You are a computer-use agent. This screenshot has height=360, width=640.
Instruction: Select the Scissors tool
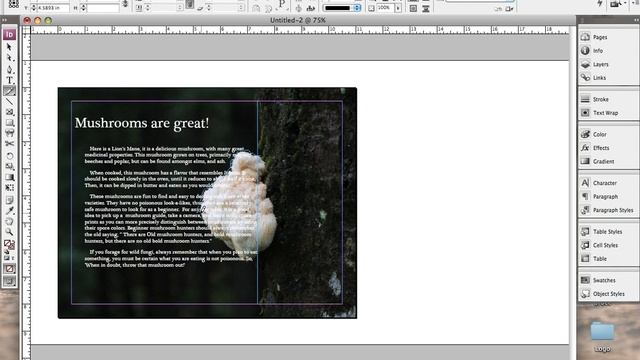tap(9, 144)
